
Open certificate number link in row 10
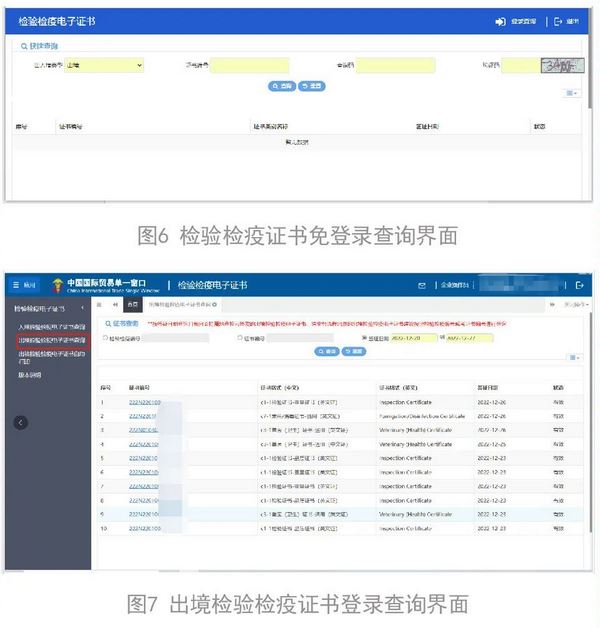click(145, 529)
